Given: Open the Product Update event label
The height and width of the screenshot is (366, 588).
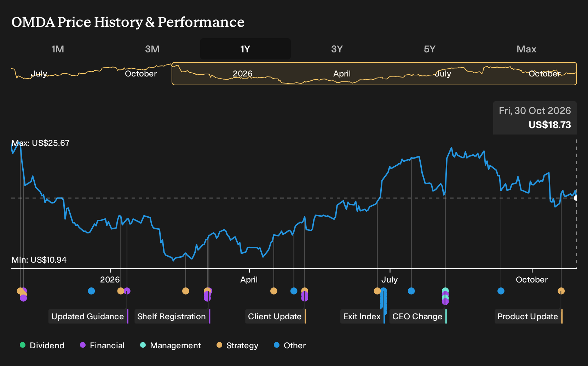Looking at the screenshot, I should pos(529,316).
